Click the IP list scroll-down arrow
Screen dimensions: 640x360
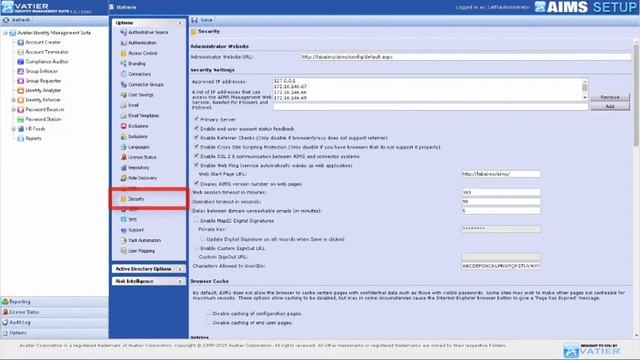(x=584, y=98)
